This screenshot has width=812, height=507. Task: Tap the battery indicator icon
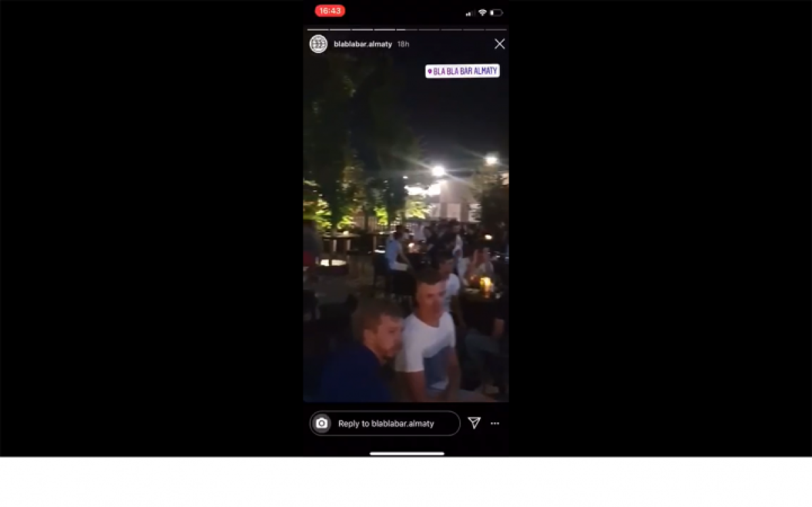click(x=497, y=12)
